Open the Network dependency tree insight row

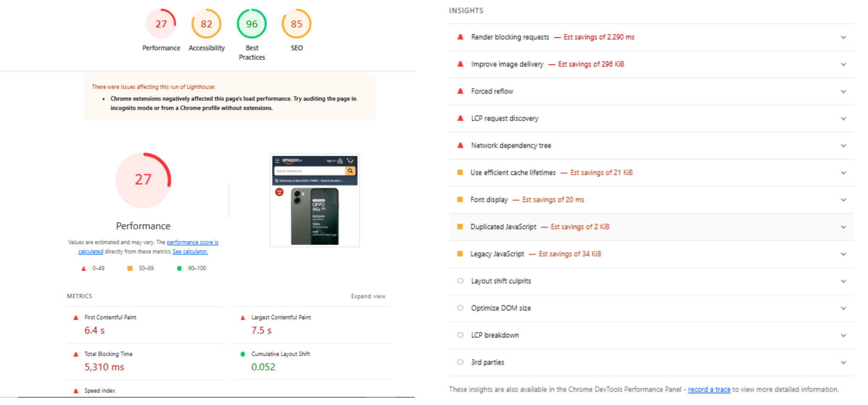coord(511,146)
